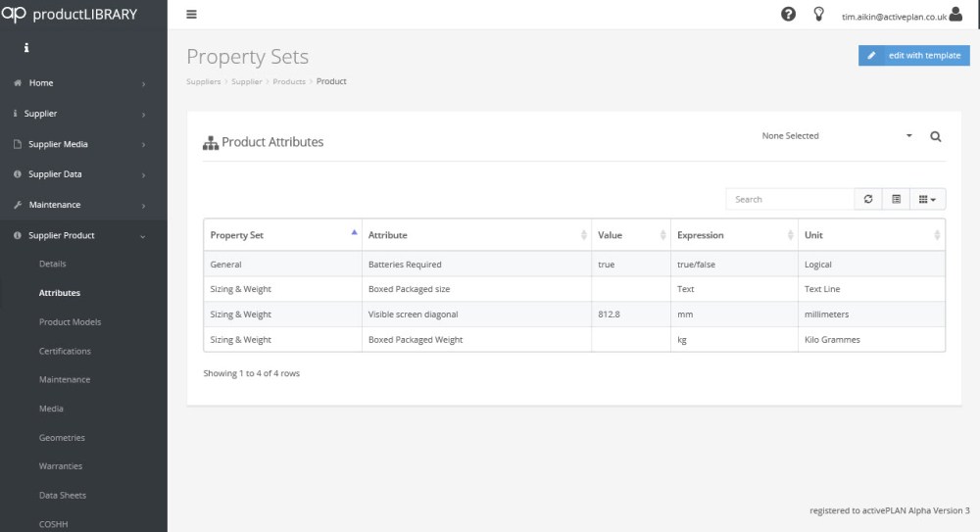
Task: Click the table Search input field
Action: 790,199
